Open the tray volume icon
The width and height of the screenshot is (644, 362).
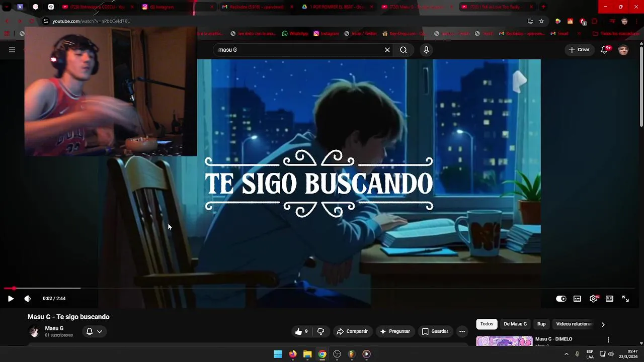click(611, 354)
